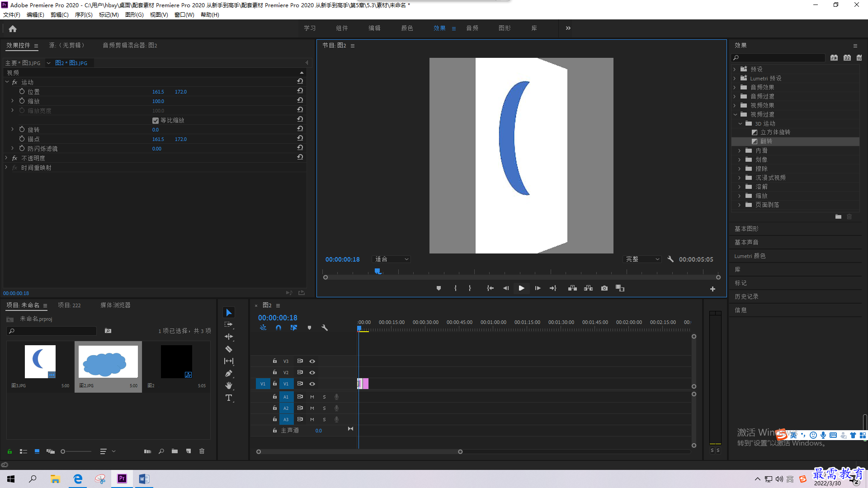Open the 文件(F) menu
The height and width of the screenshot is (488, 868).
[12, 15]
